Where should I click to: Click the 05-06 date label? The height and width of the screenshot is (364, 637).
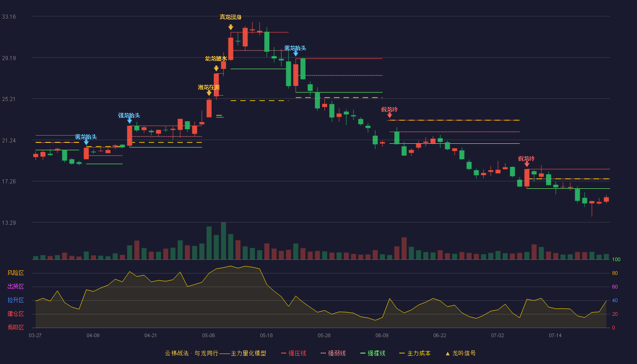(208, 335)
